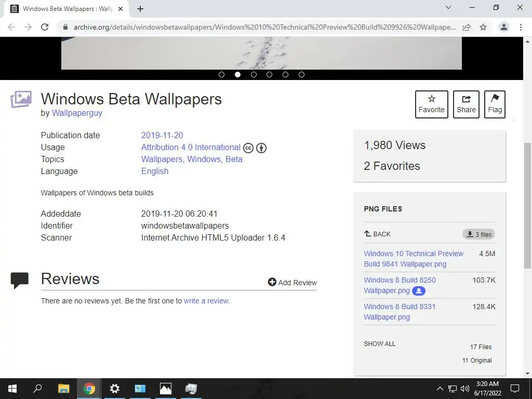Open Chrome three-dot menu
This screenshot has width=532, height=399.
pos(521,27)
